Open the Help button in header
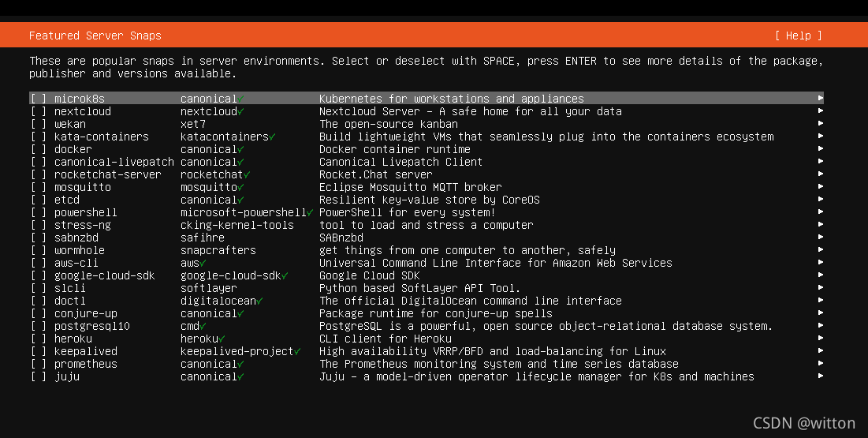The image size is (868, 438). (x=799, y=36)
